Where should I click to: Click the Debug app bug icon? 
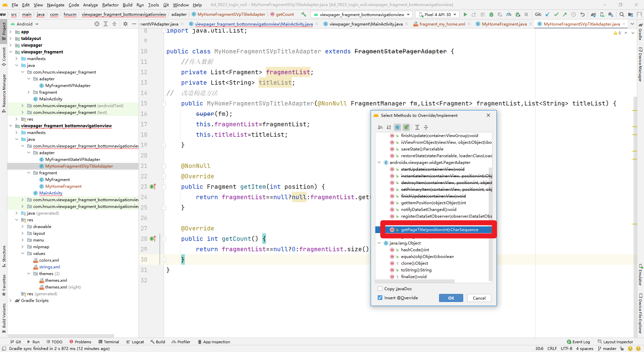click(491, 14)
